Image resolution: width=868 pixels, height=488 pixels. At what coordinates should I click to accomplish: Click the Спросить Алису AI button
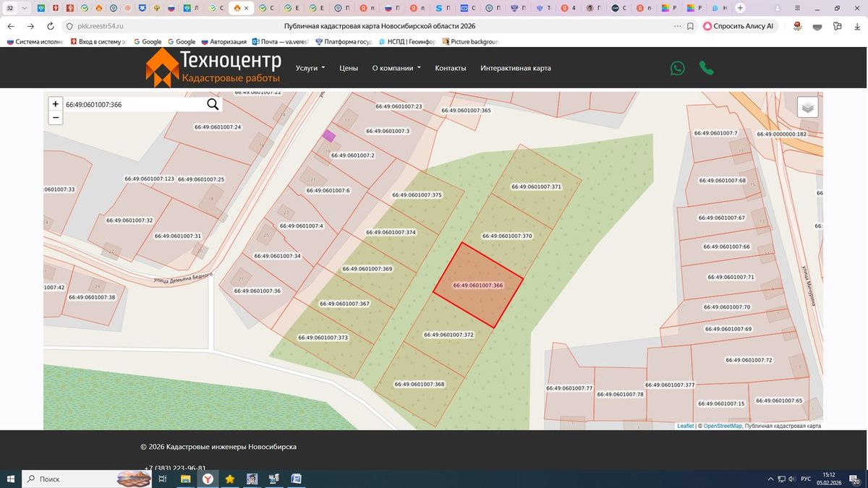point(739,25)
